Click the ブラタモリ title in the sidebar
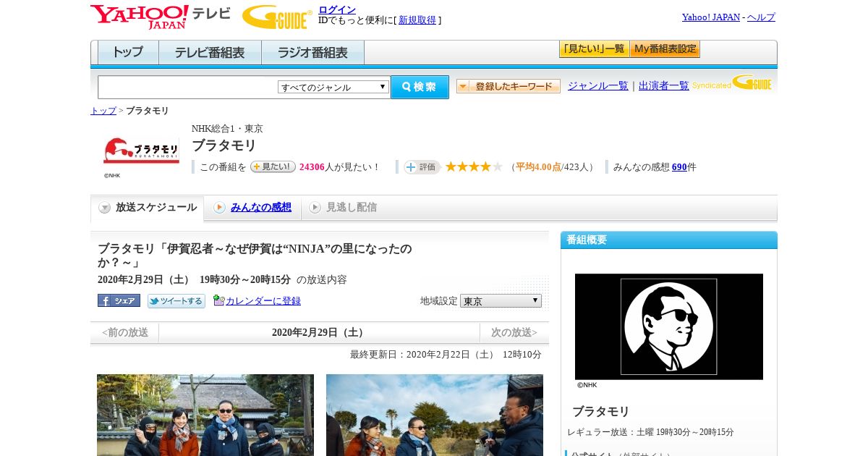 click(x=601, y=411)
